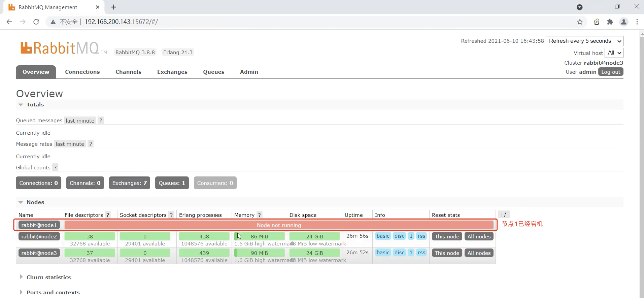Open help for File descriptors column
Image resolution: width=644 pixels, height=298 pixels.
coord(108,215)
